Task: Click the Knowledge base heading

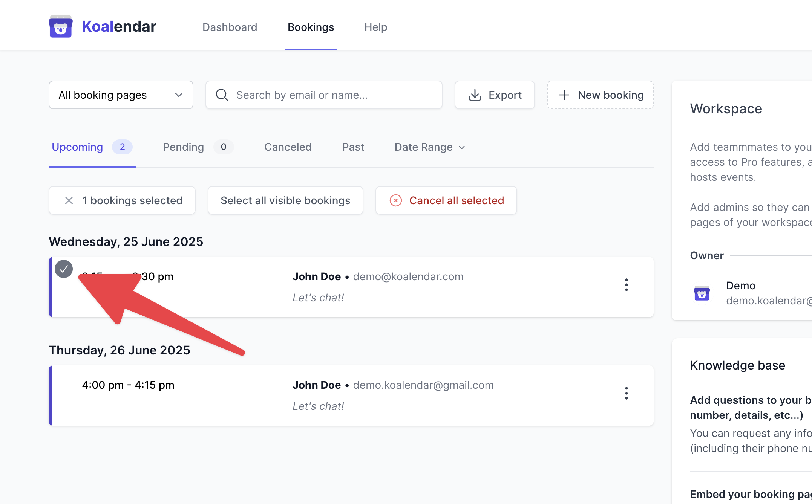Action: pos(737,365)
